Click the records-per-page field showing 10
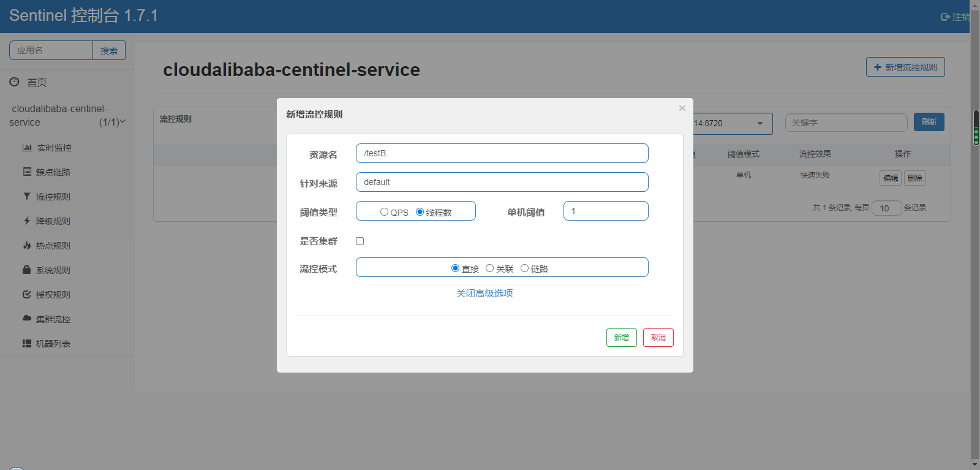 pyautogui.click(x=887, y=208)
